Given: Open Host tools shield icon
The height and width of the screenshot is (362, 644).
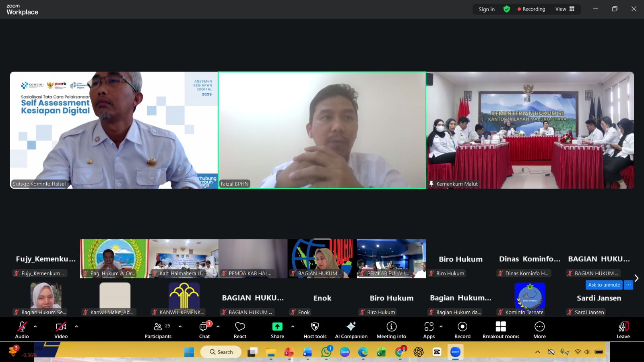Looking at the screenshot, I should coord(315,330).
